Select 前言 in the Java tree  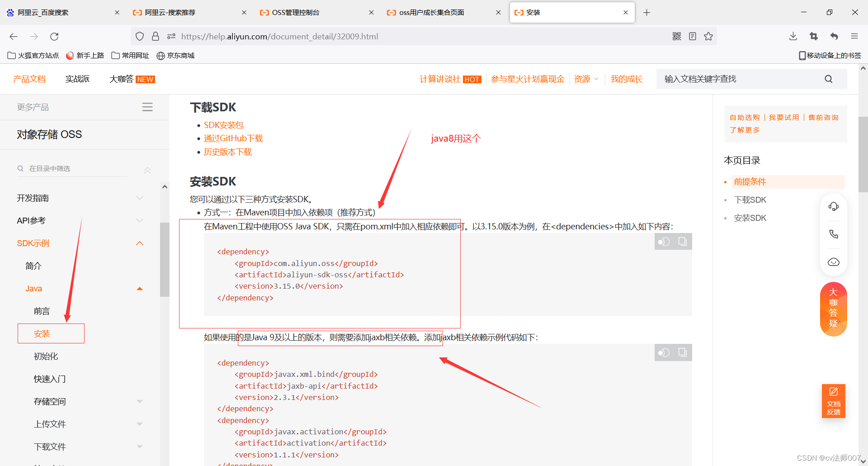(x=42, y=311)
